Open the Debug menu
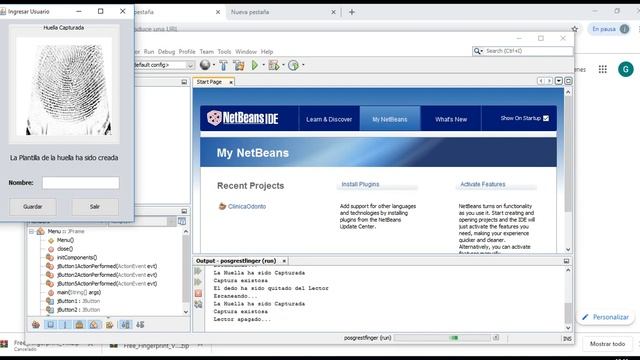Viewport: 640px width, 360px height. point(166,52)
